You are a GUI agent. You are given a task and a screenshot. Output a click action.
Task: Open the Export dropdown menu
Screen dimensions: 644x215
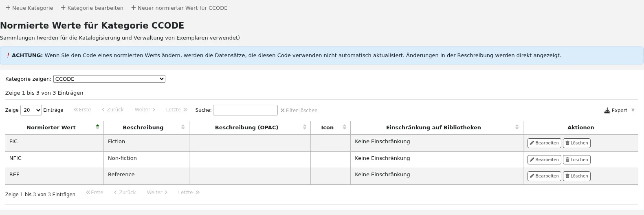click(620, 111)
